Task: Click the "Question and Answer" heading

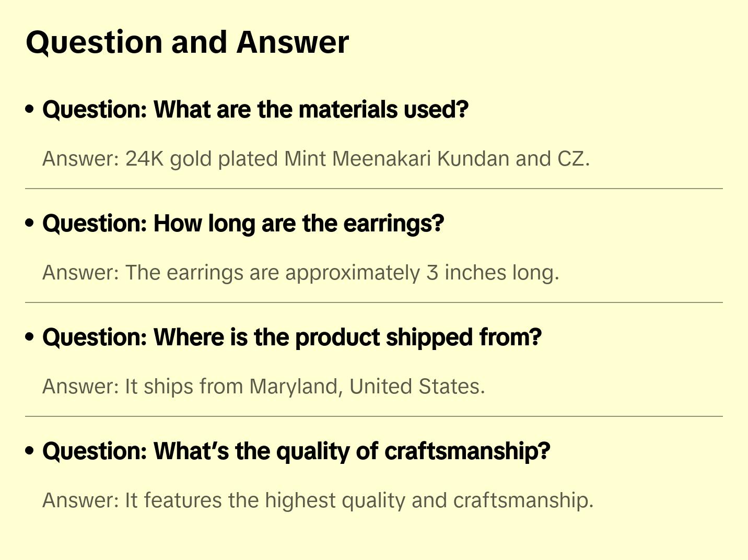Action: pos(187,42)
